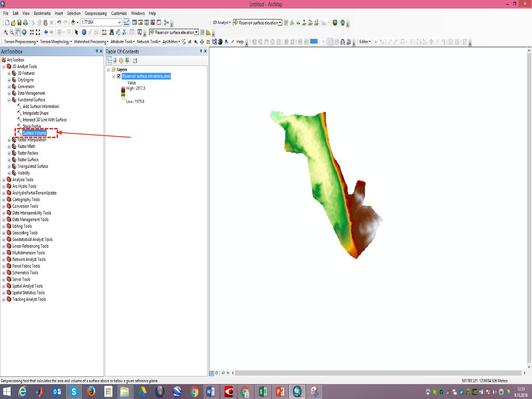
Task: Select the Surface Volume tool
Action: click(x=34, y=133)
